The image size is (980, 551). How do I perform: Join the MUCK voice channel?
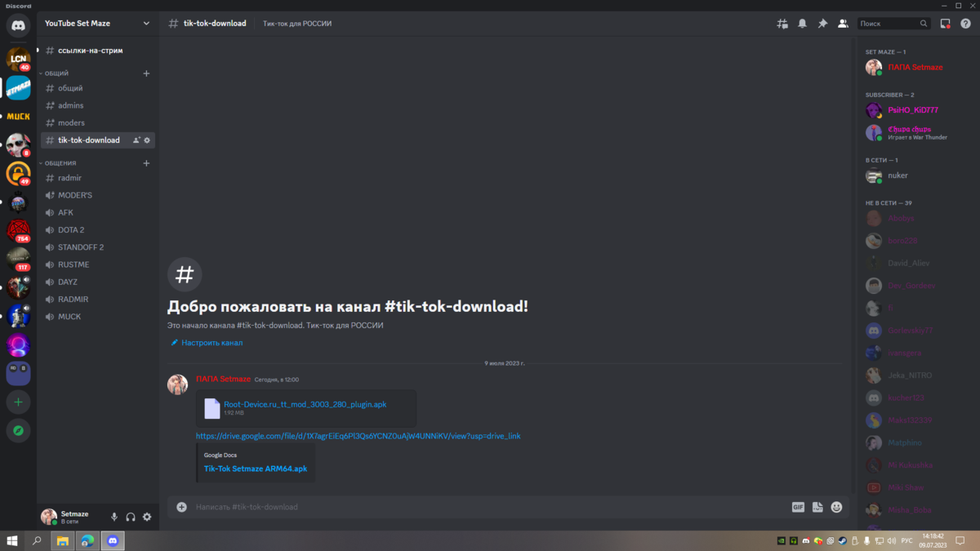[x=98, y=317]
